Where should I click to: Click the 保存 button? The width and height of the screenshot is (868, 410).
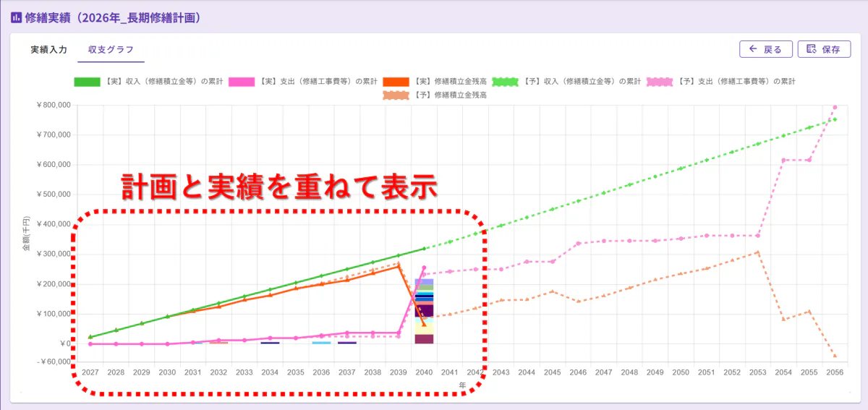click(824, 49)
